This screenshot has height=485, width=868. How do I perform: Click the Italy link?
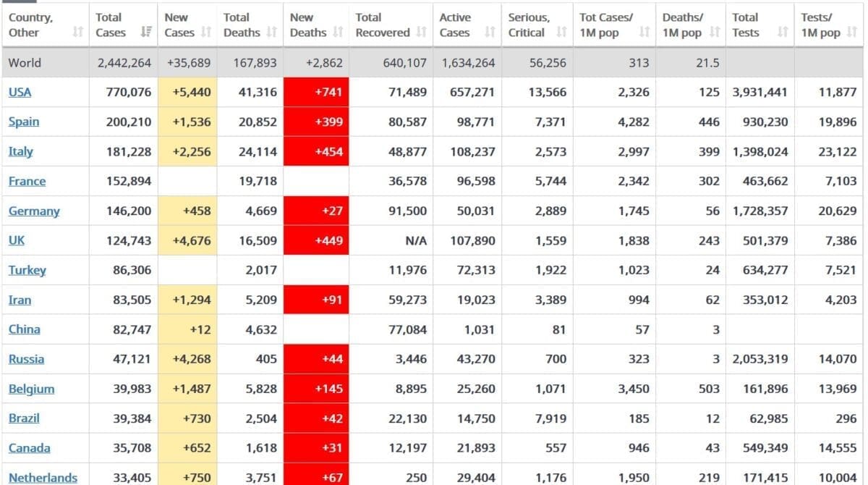pos(20,151)
